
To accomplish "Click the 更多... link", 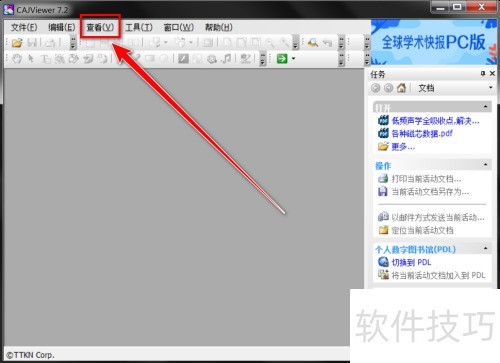I will 403,147.
